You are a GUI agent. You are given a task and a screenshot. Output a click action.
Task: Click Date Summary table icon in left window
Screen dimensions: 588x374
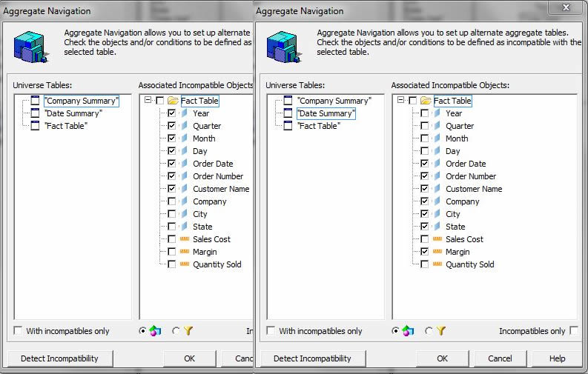click(x=35, y=113)
